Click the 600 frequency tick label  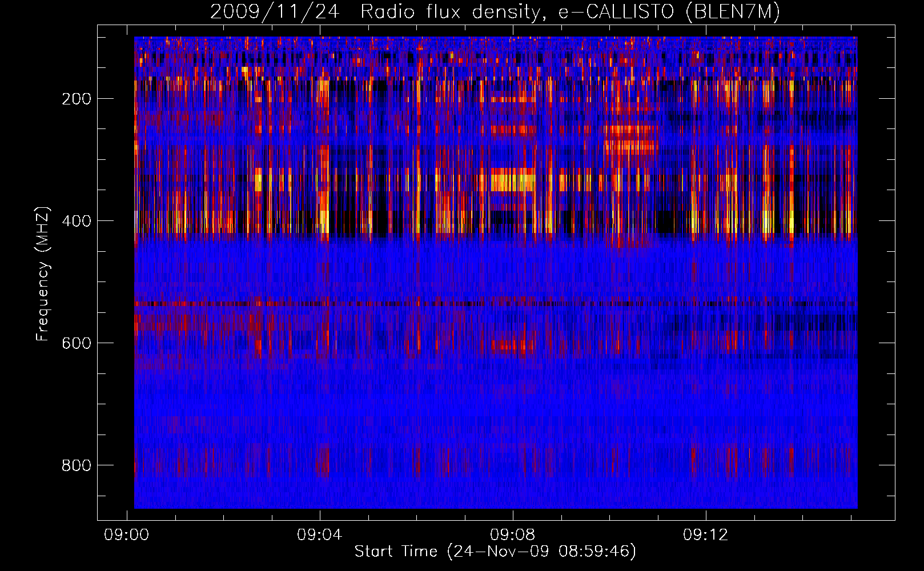click(77, 343)
